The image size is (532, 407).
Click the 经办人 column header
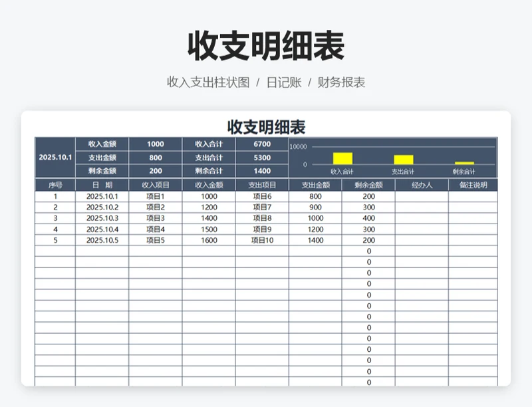[x=422, y=185]
